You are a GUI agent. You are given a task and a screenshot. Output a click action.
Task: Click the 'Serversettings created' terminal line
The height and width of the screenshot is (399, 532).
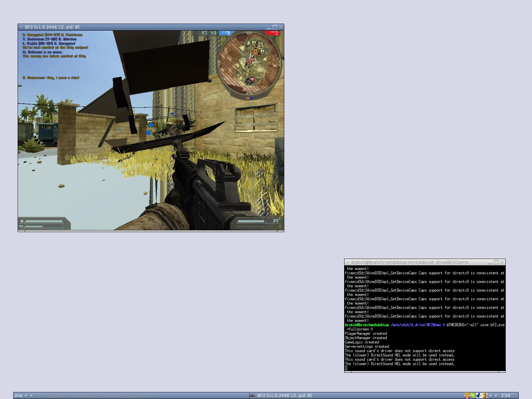click(367, 346)
